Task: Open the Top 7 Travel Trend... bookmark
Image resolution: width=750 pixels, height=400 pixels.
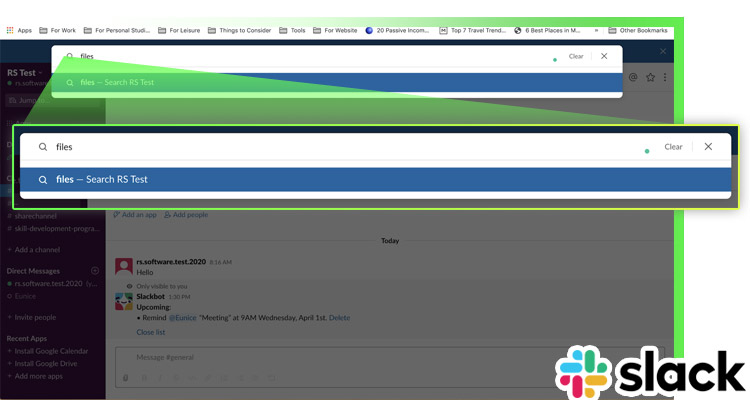Action: coord(473,30)
